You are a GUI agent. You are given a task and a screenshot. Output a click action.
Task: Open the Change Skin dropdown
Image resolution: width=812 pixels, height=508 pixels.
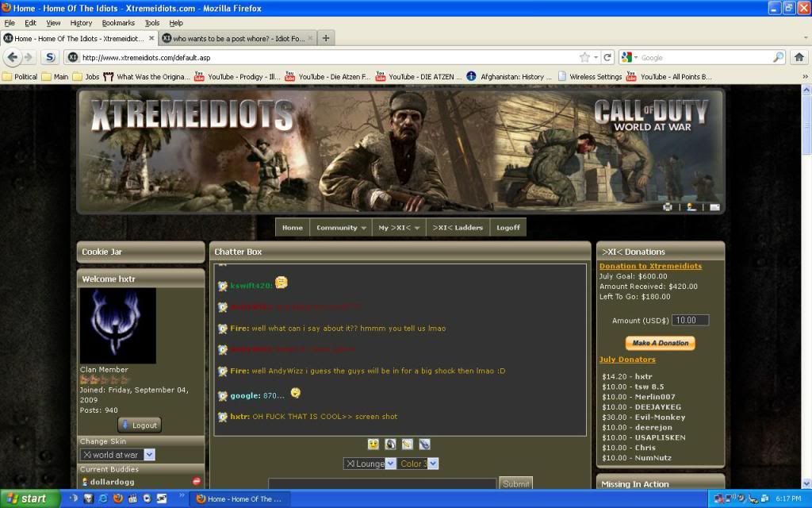[117, 455]
